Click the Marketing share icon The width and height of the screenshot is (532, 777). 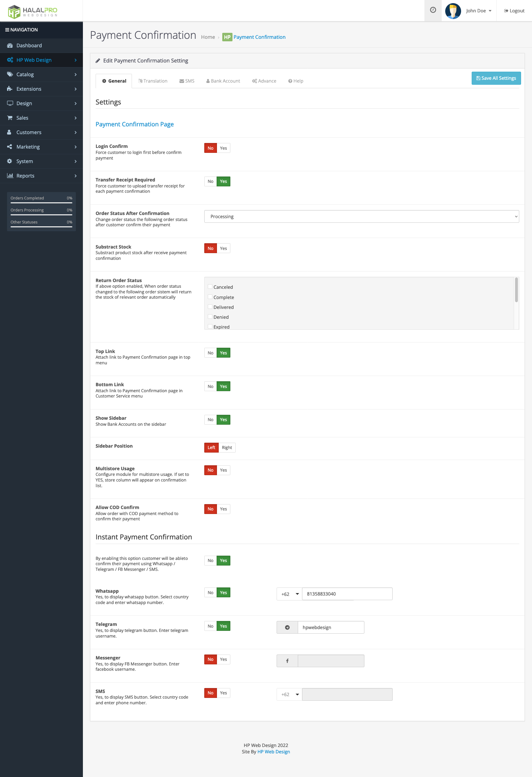click(x=10, y=147)
